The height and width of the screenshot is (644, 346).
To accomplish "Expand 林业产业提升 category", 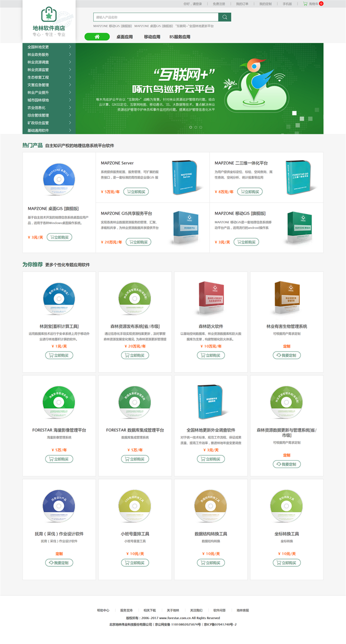I will click(x=49, y=92).
